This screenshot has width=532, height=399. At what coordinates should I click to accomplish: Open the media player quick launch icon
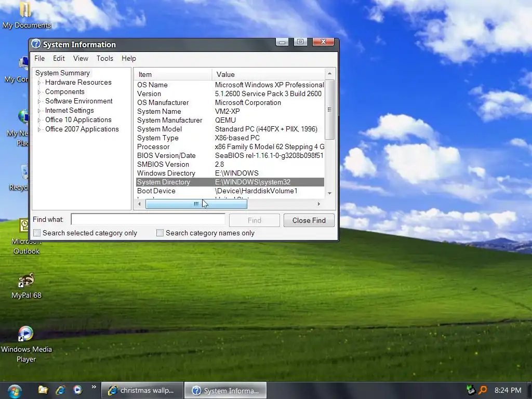78,390
